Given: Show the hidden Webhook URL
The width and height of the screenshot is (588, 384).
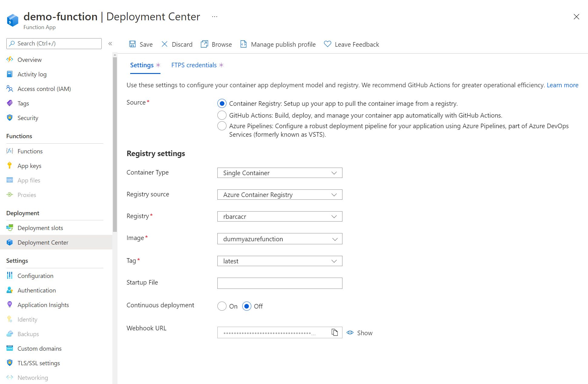Looking at the screenshot, I should (x=360, y=332).
